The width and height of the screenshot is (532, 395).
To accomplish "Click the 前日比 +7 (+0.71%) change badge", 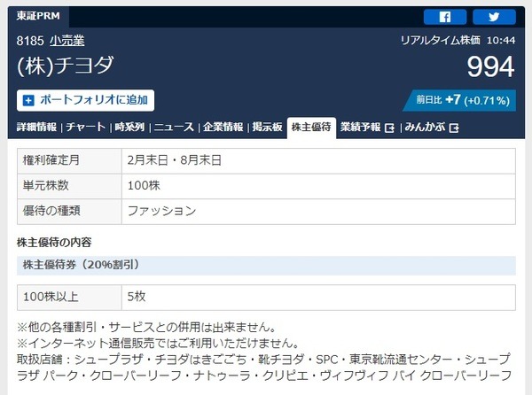I will tap(459, 100).
